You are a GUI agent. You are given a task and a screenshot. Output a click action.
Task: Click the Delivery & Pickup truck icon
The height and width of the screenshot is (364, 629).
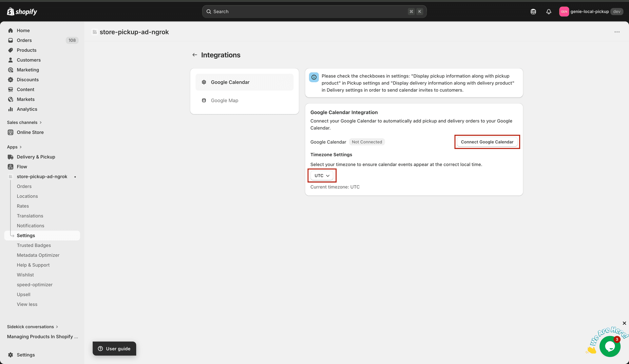(x=10, y=157)
